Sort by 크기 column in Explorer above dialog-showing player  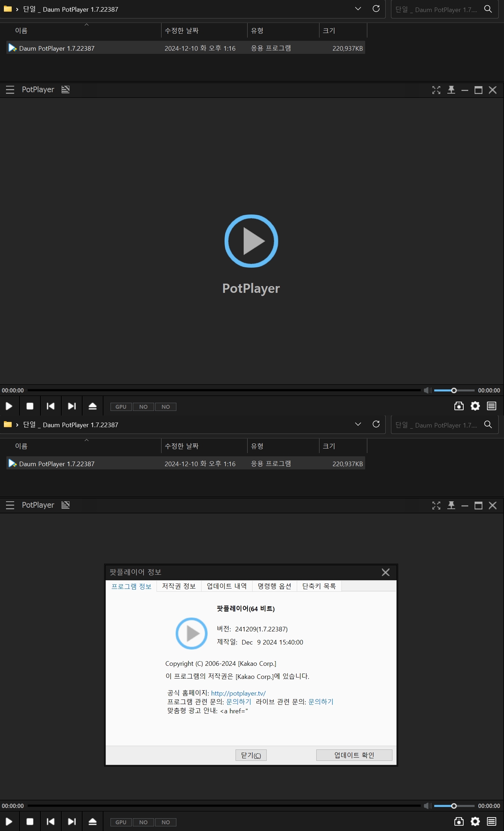pos(329,446)
